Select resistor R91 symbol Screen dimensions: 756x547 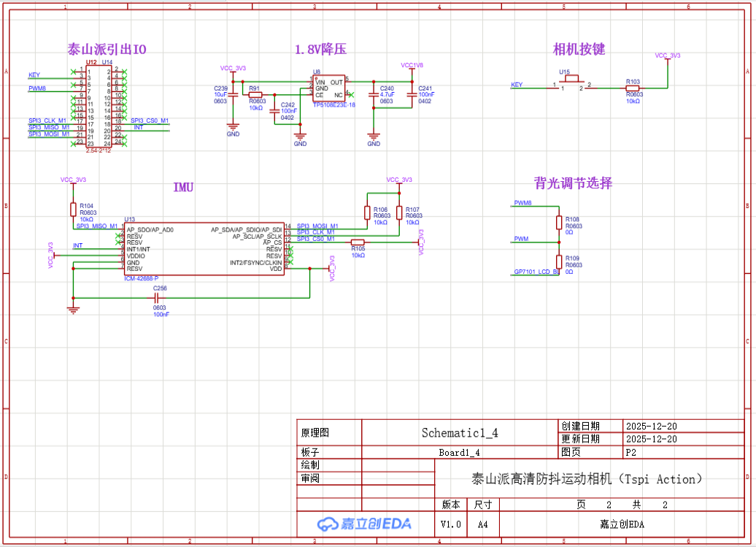255,95
